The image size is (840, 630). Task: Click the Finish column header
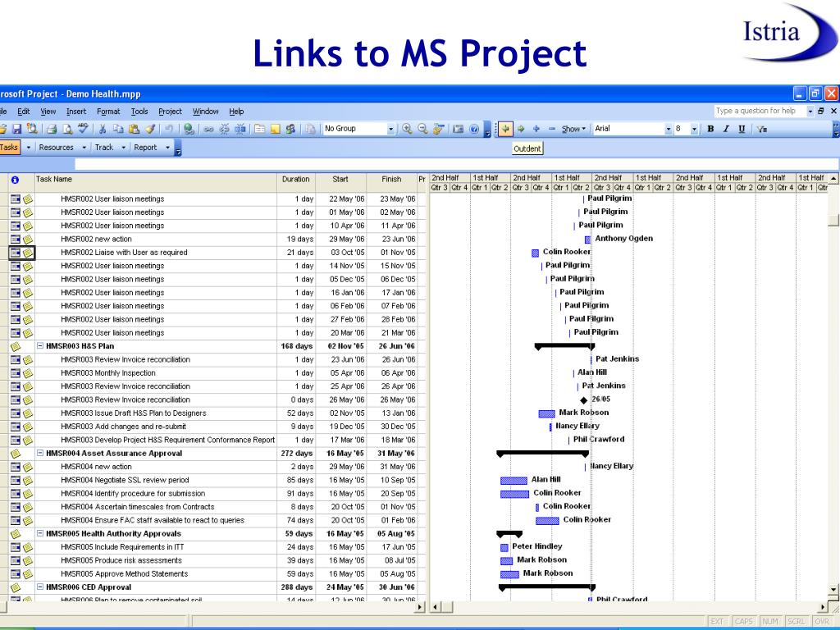click(x=391, y=183)
